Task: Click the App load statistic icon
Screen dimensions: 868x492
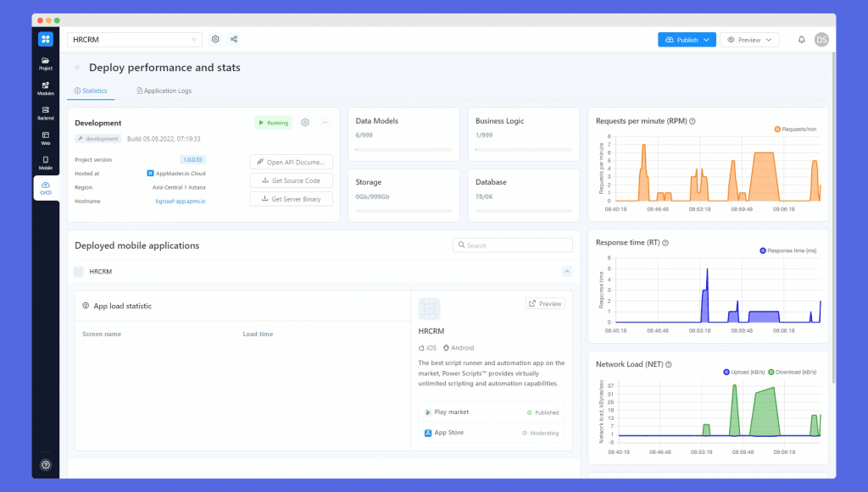Action: coord(86,306)
